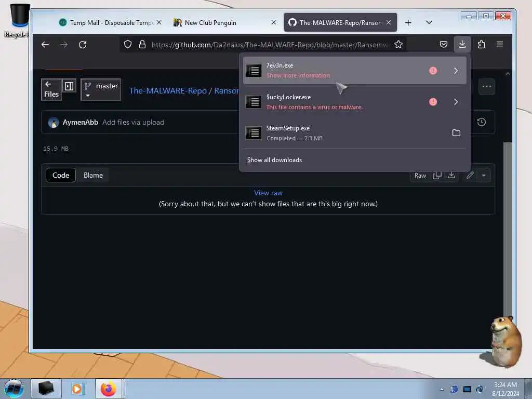Expand $uckyLocker.exe download options chevron

tap(456, 102)
